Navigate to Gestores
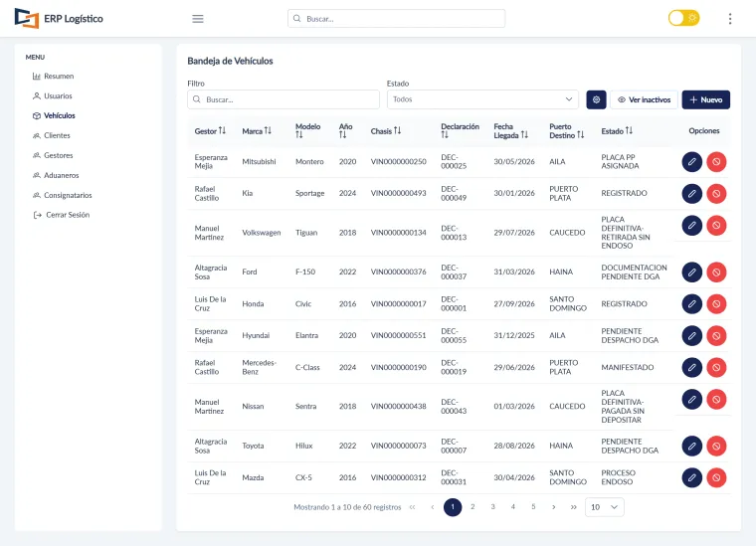 53,155
